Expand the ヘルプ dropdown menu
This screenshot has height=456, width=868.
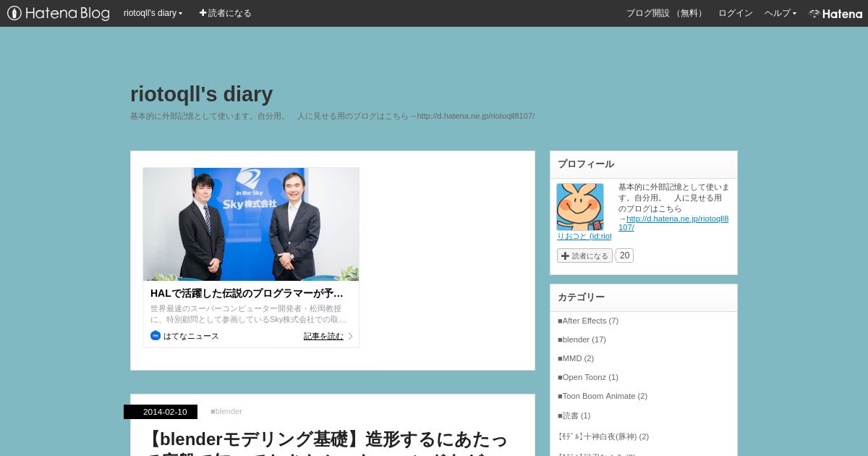point(780,13)
